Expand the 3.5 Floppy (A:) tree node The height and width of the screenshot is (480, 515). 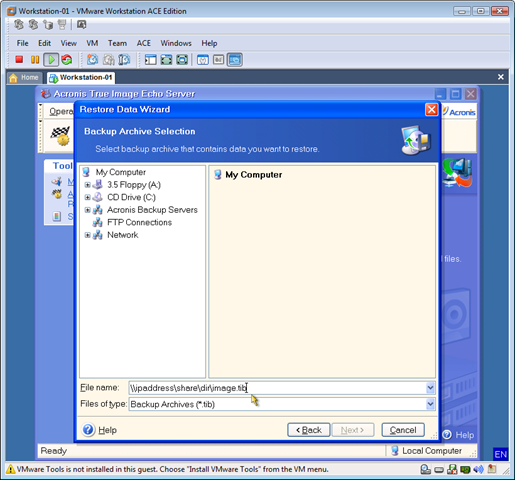pos(87,185)
